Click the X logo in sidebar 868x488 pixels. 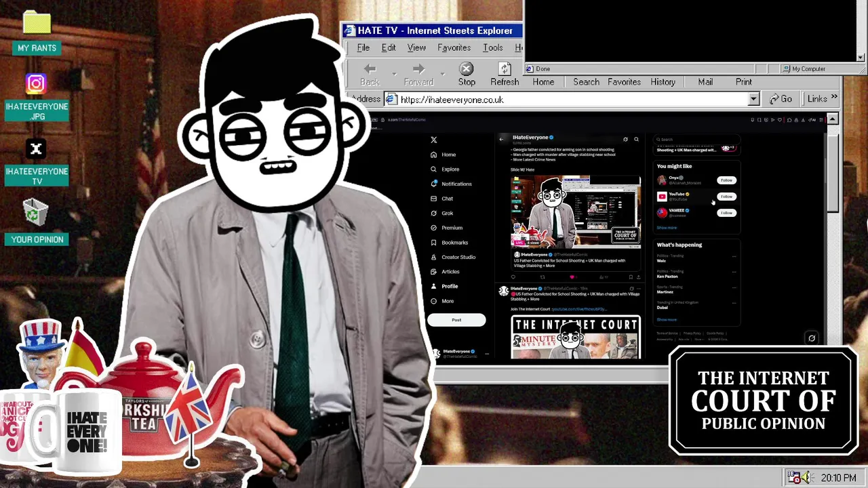(434, 140)
